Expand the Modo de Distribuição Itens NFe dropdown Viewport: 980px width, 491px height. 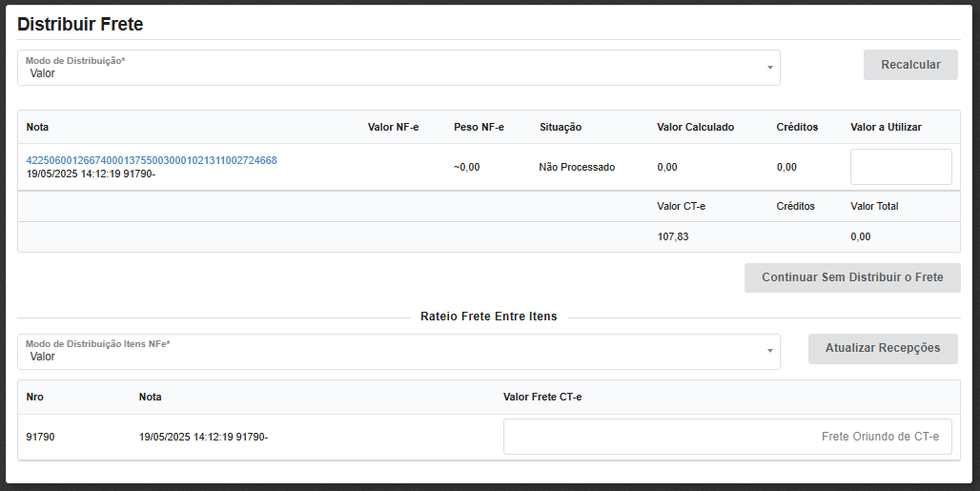(398, 352)
